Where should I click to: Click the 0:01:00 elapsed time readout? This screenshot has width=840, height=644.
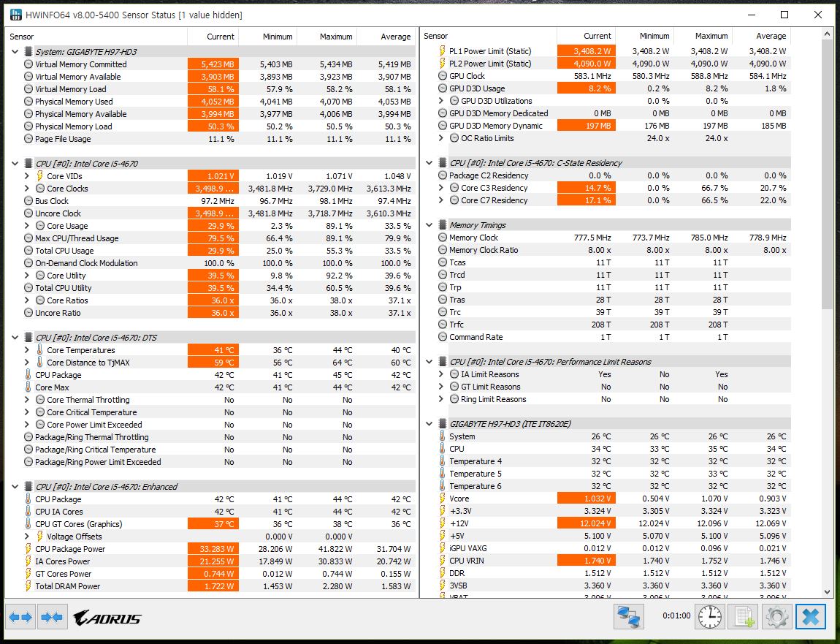[x=676, y=615]
